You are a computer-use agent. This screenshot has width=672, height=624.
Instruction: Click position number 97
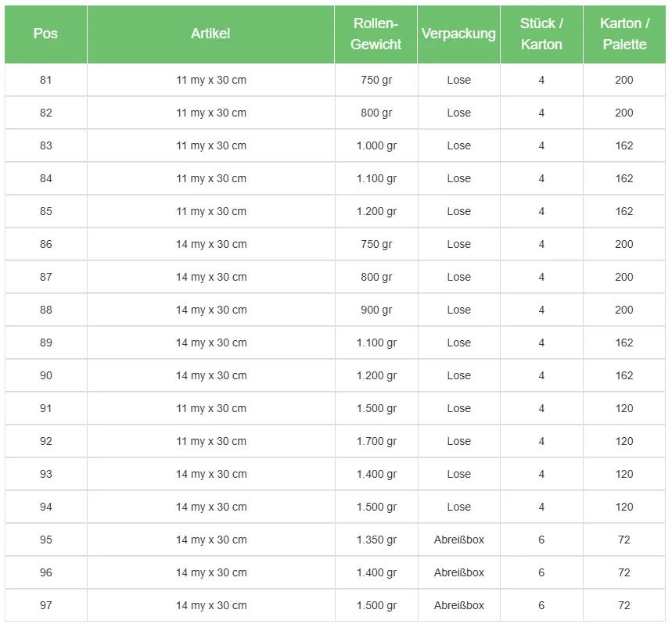click(x=45, y=605)
